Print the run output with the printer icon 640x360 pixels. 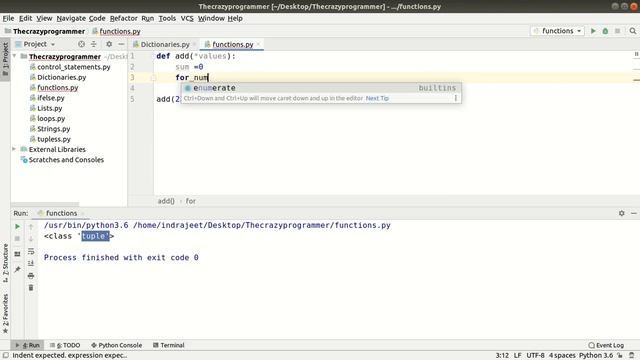(31, 276)
